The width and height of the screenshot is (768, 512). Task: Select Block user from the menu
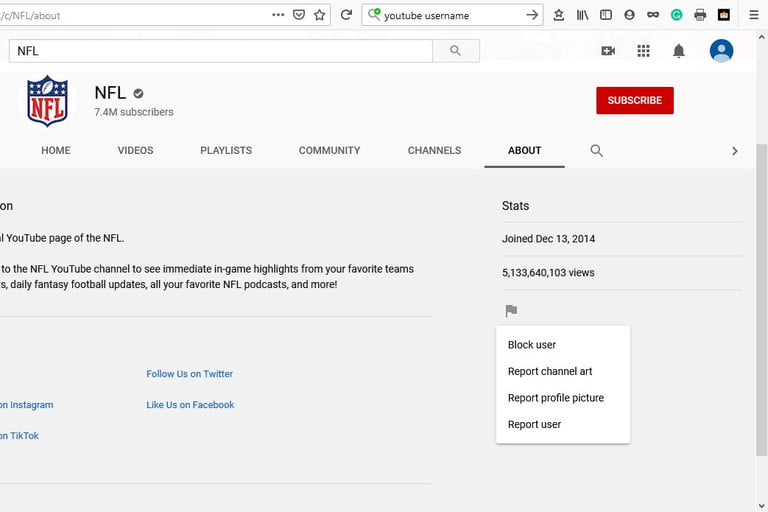[x=532, y=345]
